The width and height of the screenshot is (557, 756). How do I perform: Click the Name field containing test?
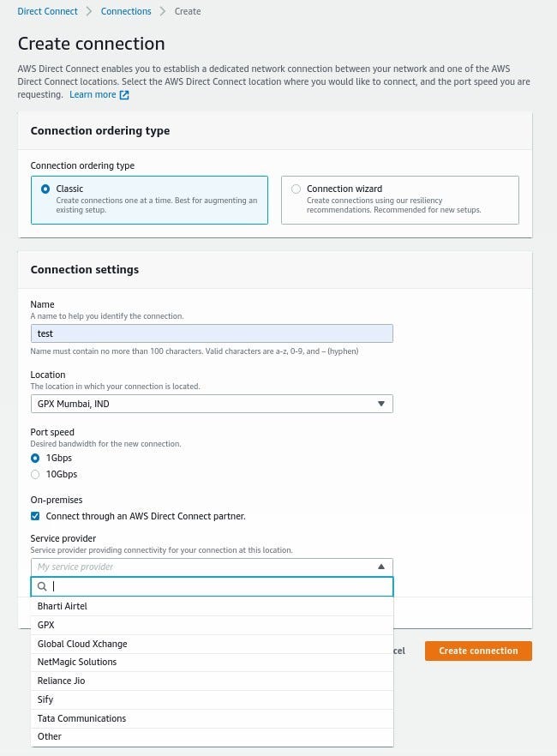point(212,333)
